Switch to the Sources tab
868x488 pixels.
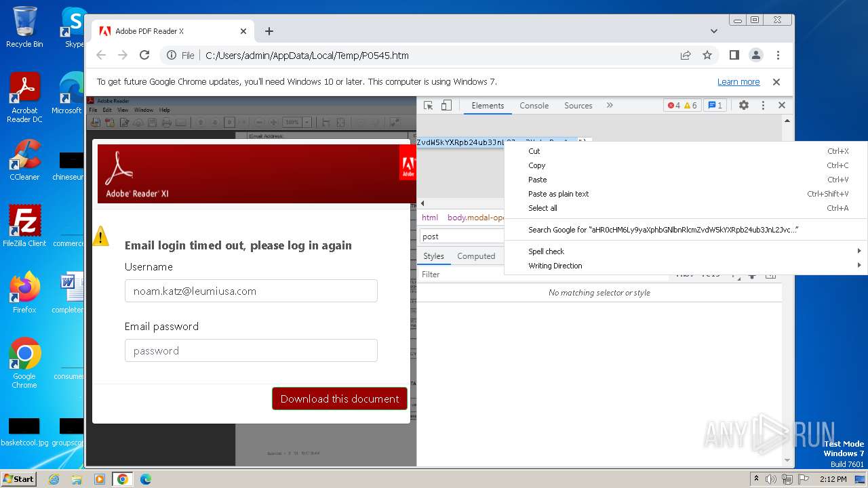click(x=578, y=105)
